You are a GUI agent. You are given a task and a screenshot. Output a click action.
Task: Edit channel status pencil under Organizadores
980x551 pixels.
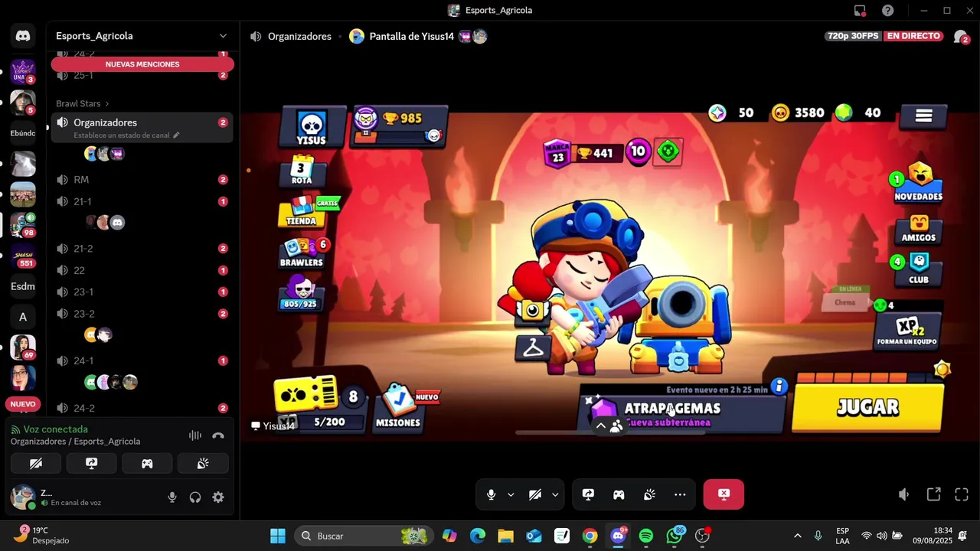click(x=176, y=135)
